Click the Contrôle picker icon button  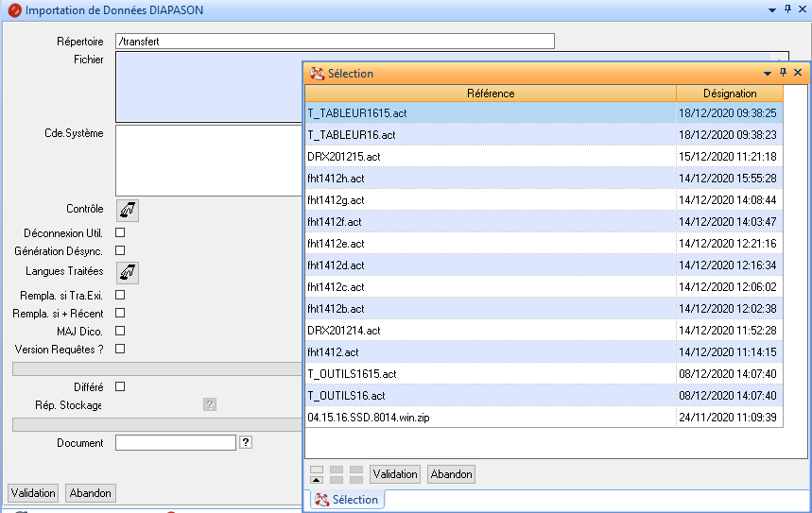click(x=127, y=210)
